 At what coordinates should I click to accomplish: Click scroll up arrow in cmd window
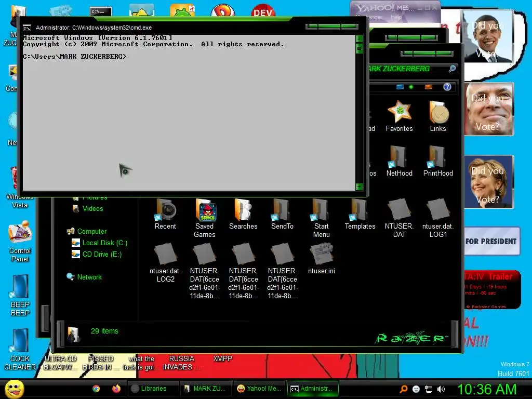[x=360, y=38]
